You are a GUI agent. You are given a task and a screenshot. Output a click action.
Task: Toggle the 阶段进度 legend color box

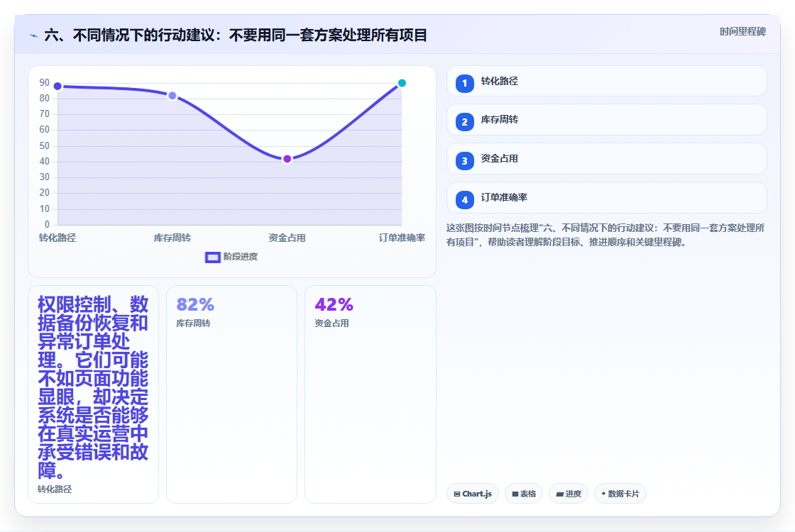tap(212, 257)
